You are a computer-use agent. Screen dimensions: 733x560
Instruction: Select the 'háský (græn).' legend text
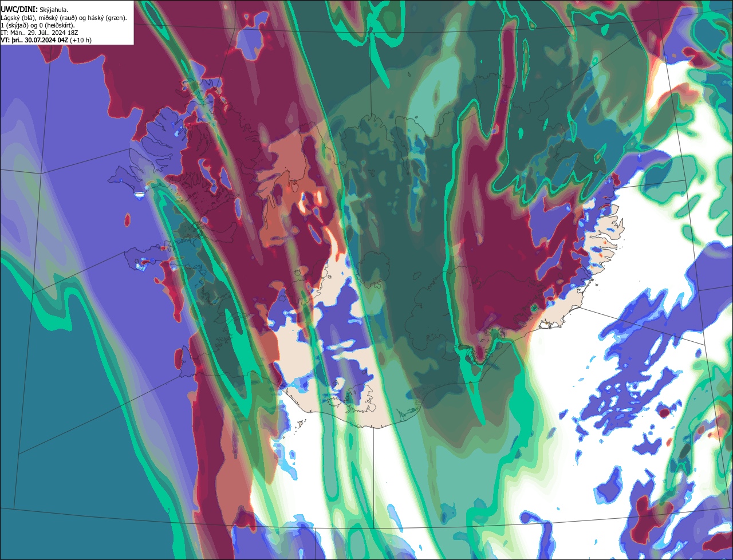click(107, 18)
